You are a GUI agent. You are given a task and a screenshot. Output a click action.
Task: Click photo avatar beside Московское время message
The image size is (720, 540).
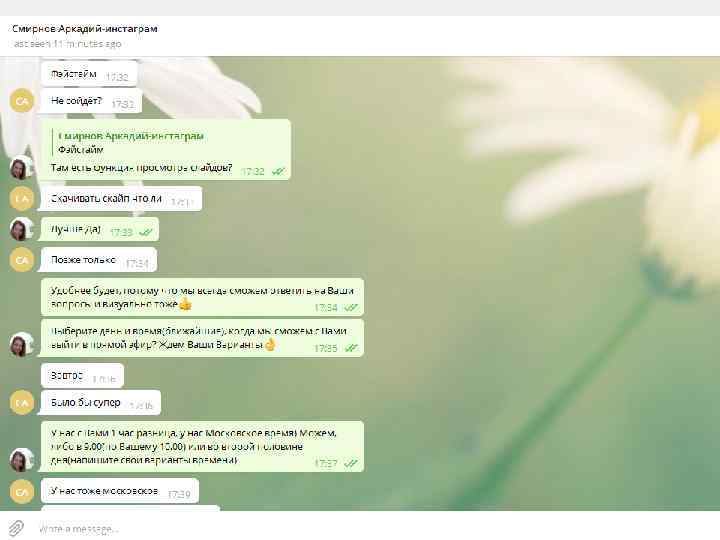click(x=22, y=460)
